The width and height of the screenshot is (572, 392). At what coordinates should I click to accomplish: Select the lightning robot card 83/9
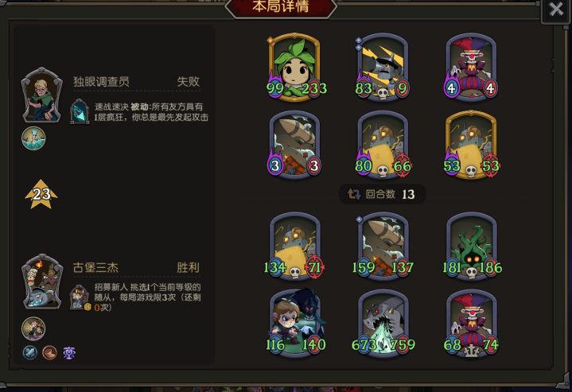pos(383,66)
